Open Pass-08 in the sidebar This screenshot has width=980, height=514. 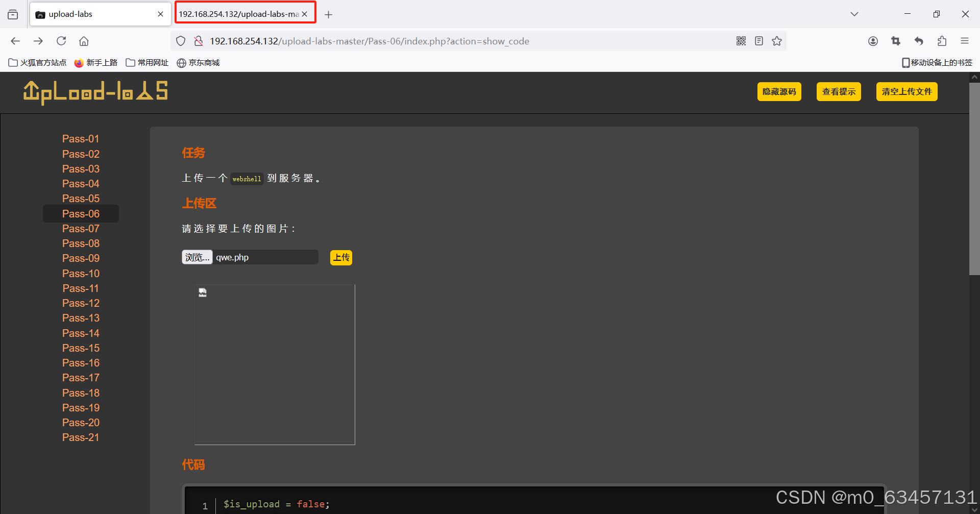pyautogui.click(x=81, y=243)
